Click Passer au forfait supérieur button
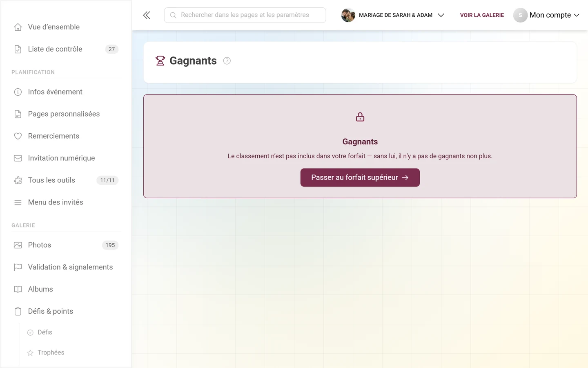This screenshot has height=368, width=588. pyautogui.click(x=360, y=177)
